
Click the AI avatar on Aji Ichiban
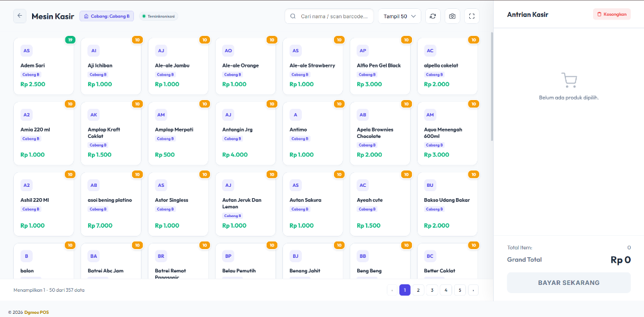point(94,51)
